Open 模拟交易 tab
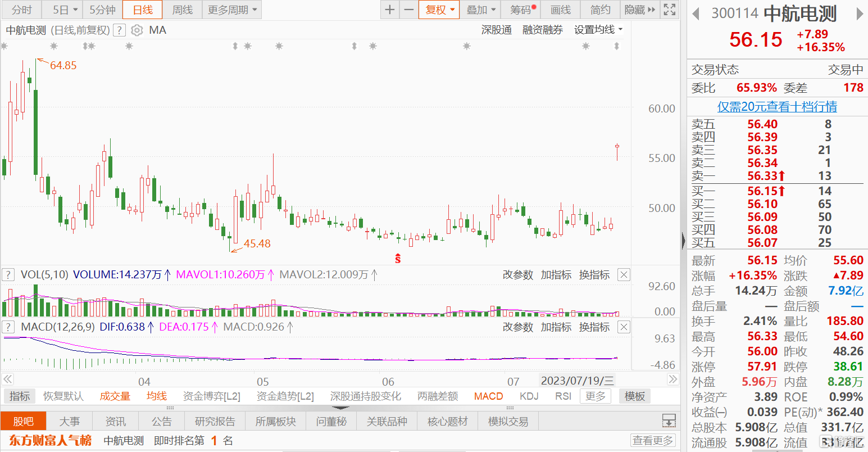 (x=508, y=421)
